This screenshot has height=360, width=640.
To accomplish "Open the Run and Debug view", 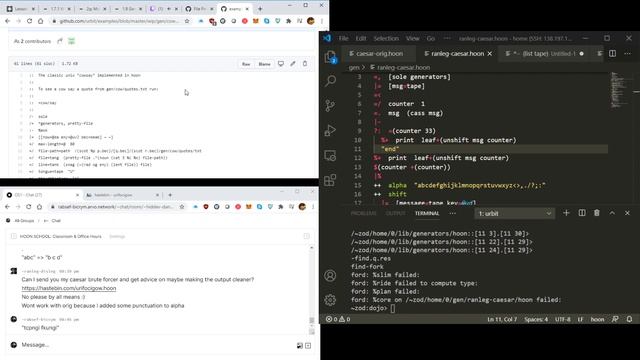I will pyautogui.click(x=330, y=131).
